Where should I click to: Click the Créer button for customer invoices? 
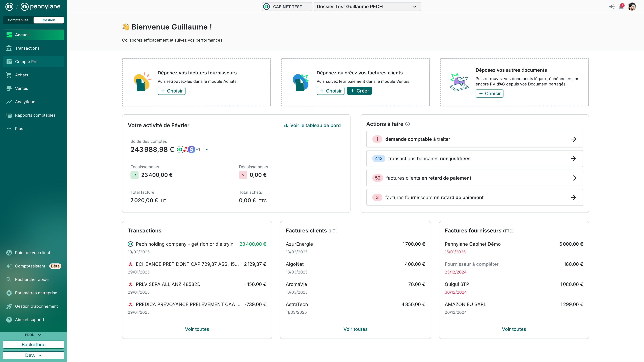coord(359,91)
